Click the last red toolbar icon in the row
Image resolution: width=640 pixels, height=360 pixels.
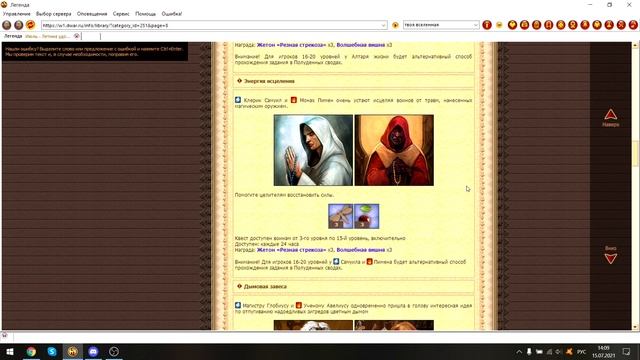point(633,25)
